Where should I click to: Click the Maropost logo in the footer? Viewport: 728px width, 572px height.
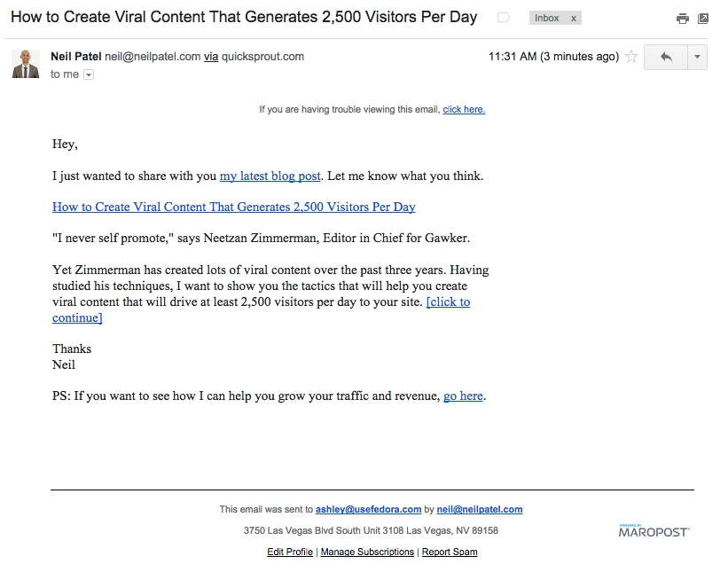click(x=654, y=530)
